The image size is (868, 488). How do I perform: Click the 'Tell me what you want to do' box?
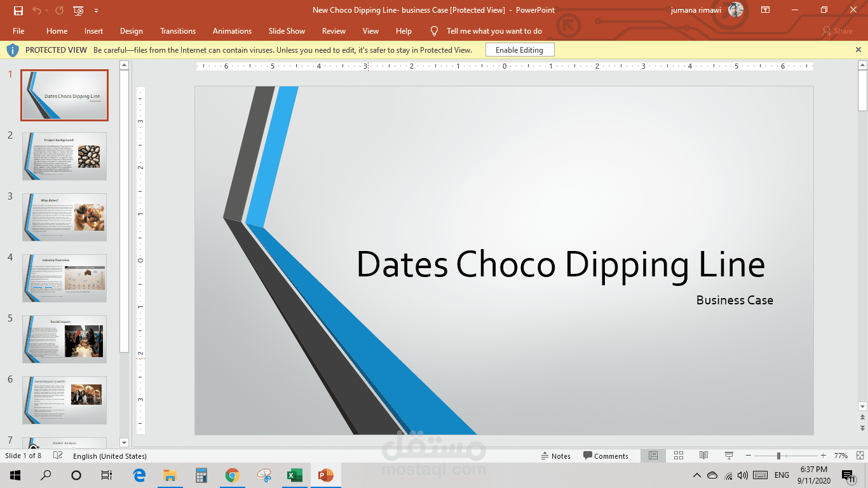[494, 30]
